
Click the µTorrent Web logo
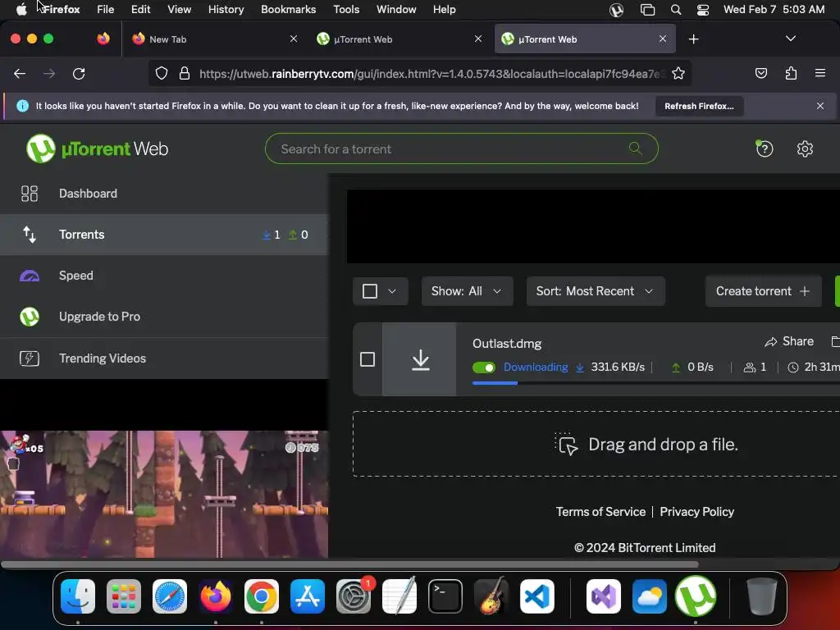(x=97, y=148)
